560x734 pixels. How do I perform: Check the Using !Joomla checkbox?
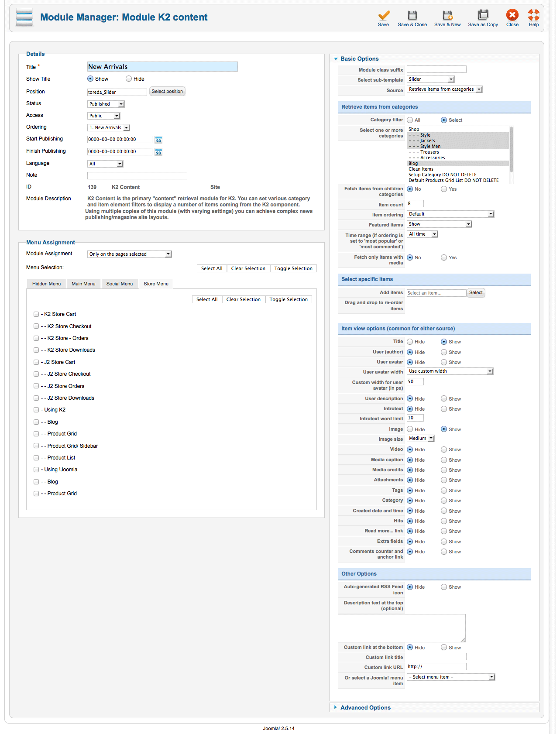[x=36, y=470]
